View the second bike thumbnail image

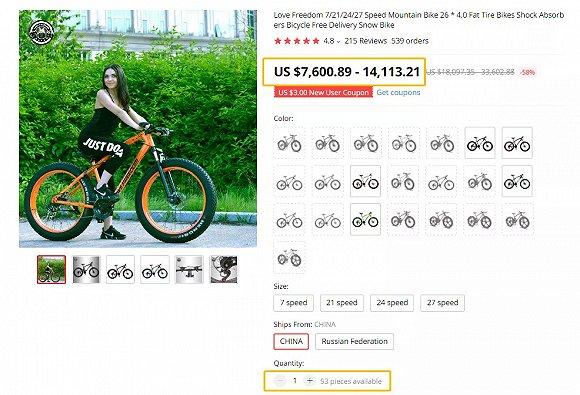point(86,270)
